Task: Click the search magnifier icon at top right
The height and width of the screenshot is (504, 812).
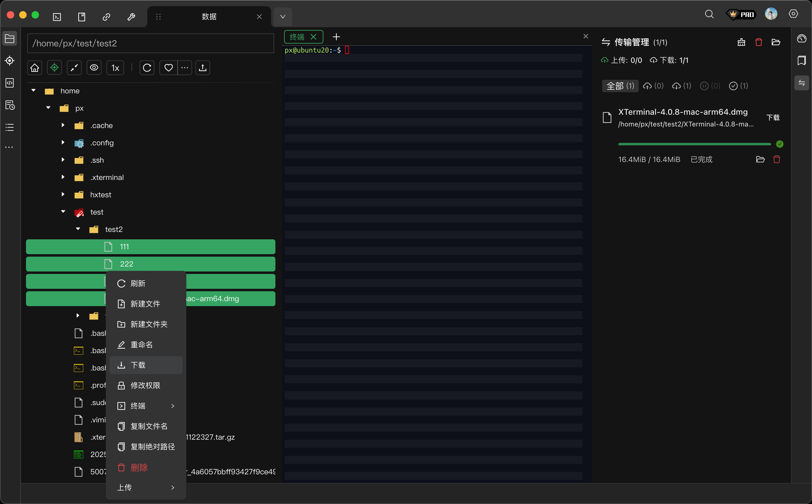Action: coord(709,14)
